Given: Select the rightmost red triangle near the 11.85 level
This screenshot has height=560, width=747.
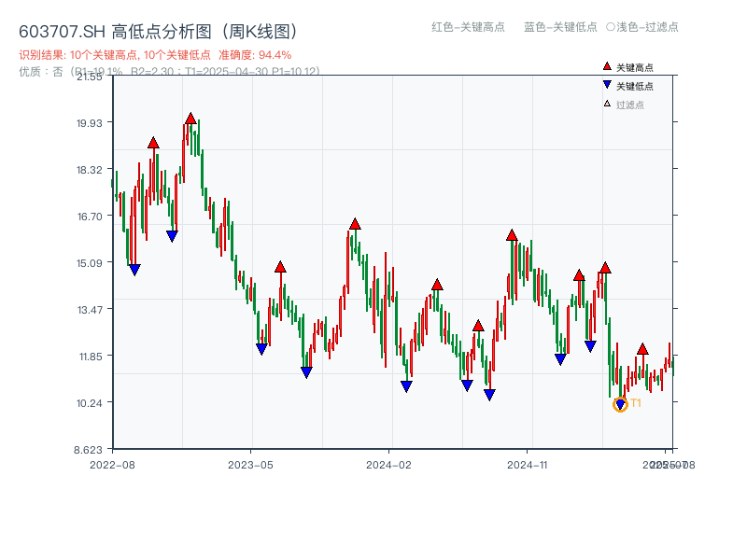Looking at the screenshot, I should tap(642, 347).
